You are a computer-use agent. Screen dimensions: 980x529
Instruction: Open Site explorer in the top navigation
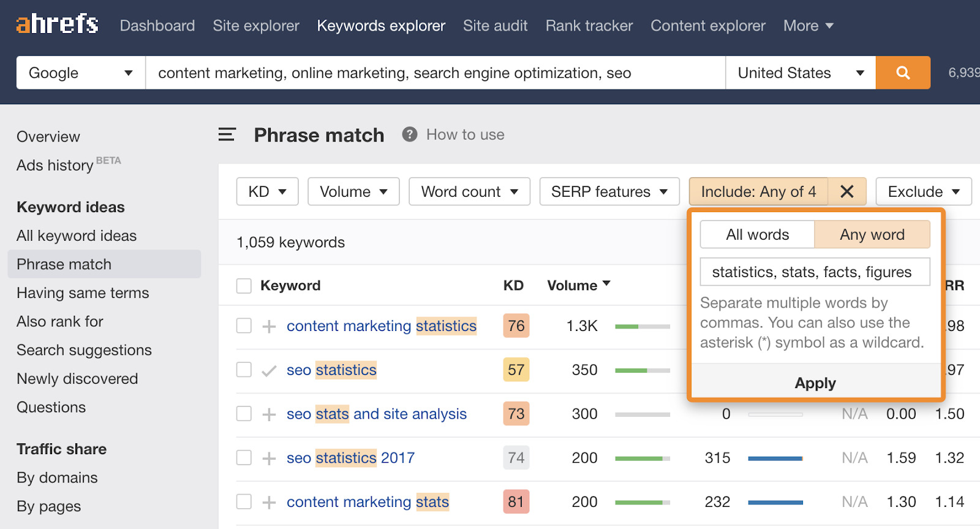[256, 26]
